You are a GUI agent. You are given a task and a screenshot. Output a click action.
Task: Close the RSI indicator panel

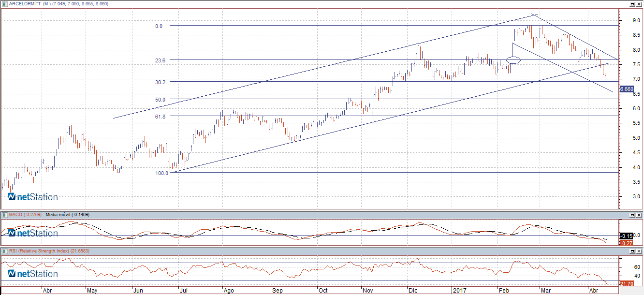pos(639,251)
